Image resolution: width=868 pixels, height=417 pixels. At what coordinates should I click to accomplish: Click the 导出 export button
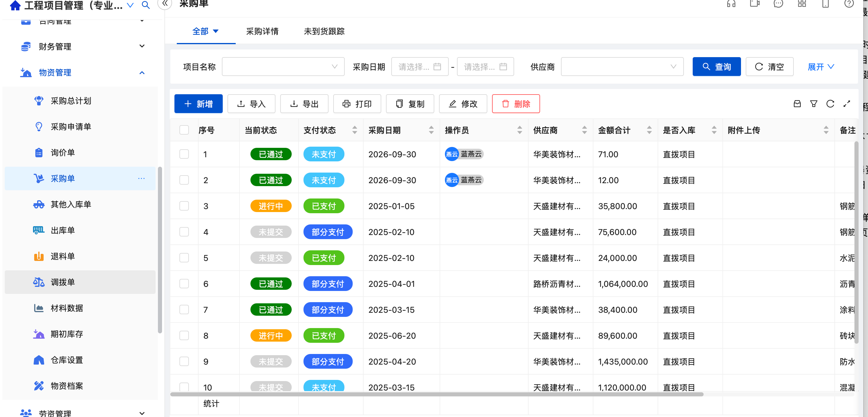[x=304, y=104]
